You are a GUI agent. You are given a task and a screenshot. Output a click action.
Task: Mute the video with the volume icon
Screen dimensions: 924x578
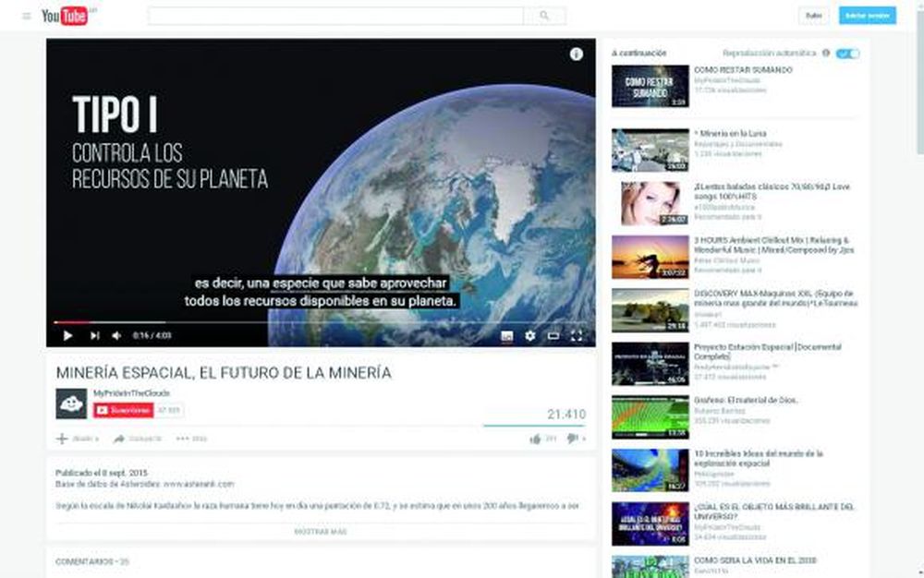pyautogui.click(x=115, y=336)
